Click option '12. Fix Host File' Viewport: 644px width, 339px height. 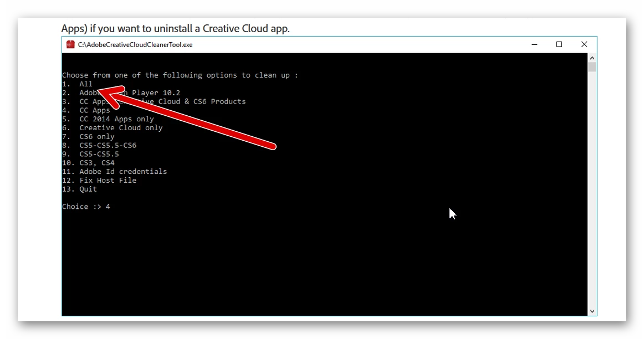click(x=99, y=180)
